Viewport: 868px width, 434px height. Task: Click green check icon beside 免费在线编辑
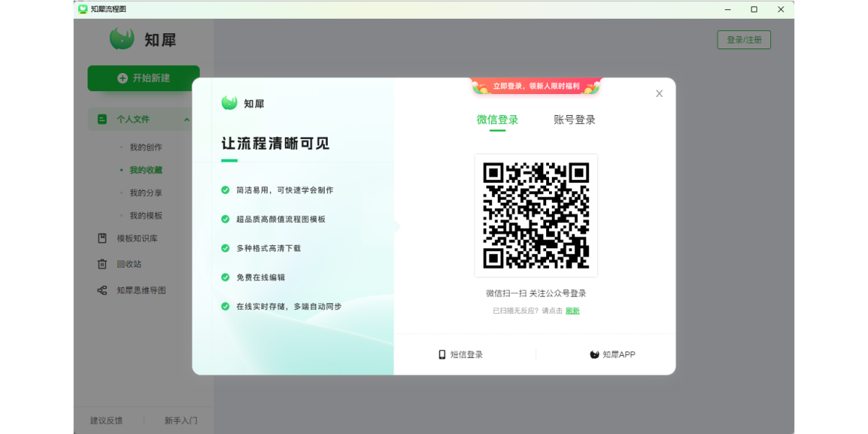tap(226, 277)
